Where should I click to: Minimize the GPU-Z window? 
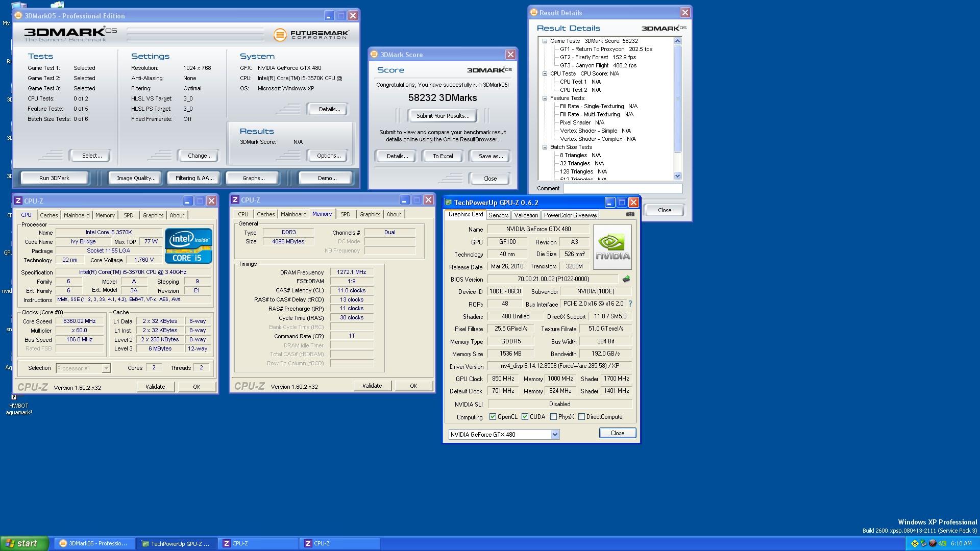(609, 203)
